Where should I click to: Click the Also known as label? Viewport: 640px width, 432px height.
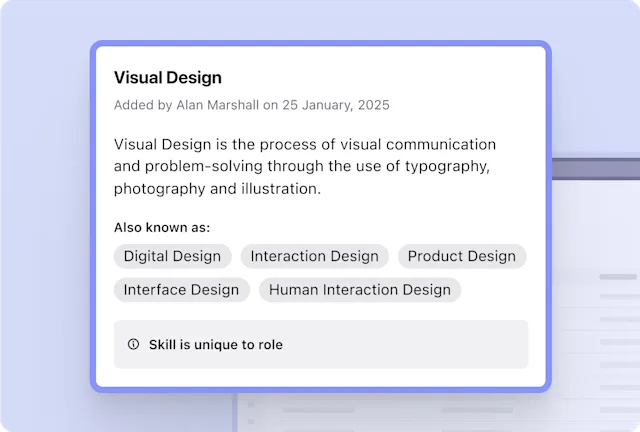click(x=162, y=227)
